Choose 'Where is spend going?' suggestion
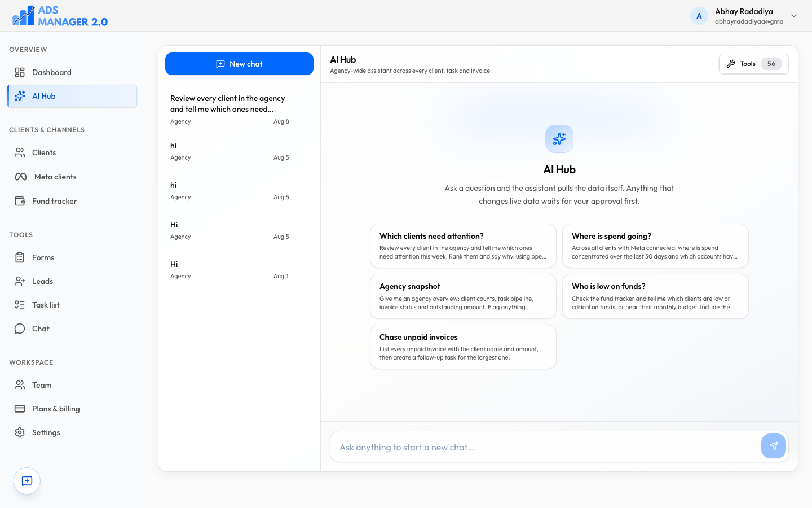 coord(655,246)
